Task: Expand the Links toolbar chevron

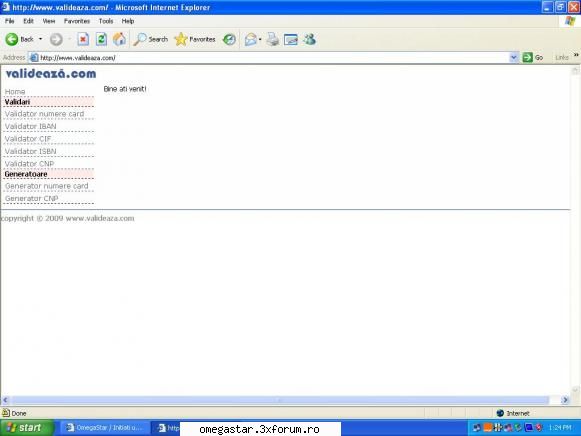Action: tap(576, 55)
